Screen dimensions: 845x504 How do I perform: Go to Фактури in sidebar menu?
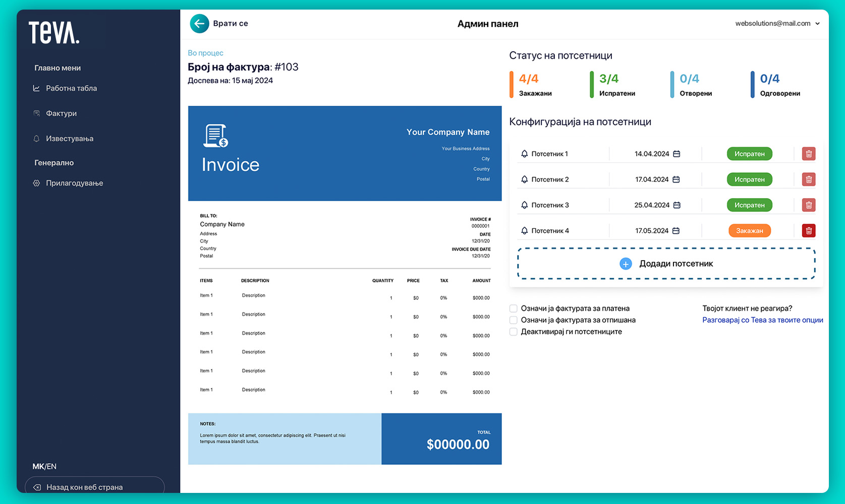tap(61, 113)
